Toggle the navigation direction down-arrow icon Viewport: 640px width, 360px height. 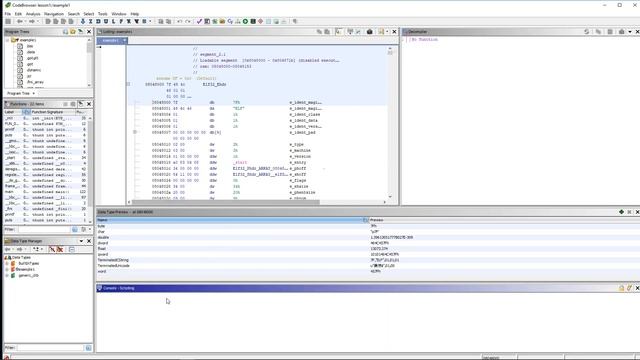click(83, 21)
